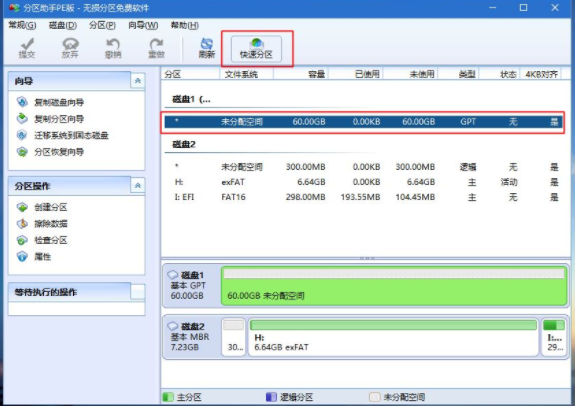This screenshot has width=575, height=406.
Task: Select the I: partition block on 磁盘2 map
Action: tap(554, 337)
